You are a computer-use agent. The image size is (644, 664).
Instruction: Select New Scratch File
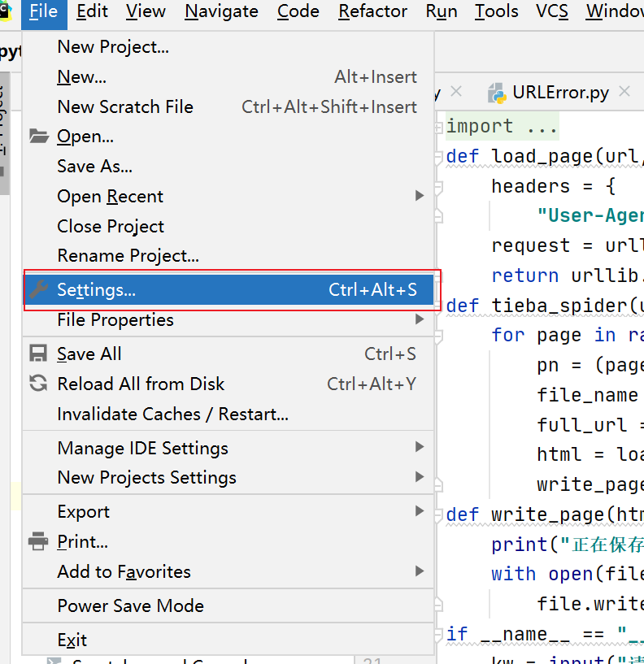[x=125, y=106]
